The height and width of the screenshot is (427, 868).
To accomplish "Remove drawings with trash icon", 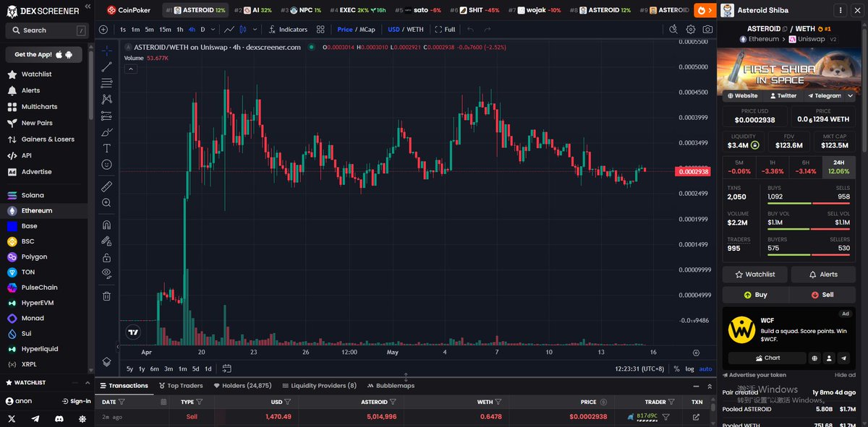I will click(106, 296).
